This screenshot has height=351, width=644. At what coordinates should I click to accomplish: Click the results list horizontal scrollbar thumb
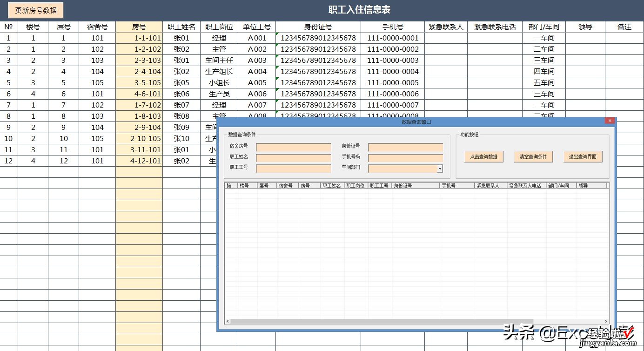tap(382, 321)
